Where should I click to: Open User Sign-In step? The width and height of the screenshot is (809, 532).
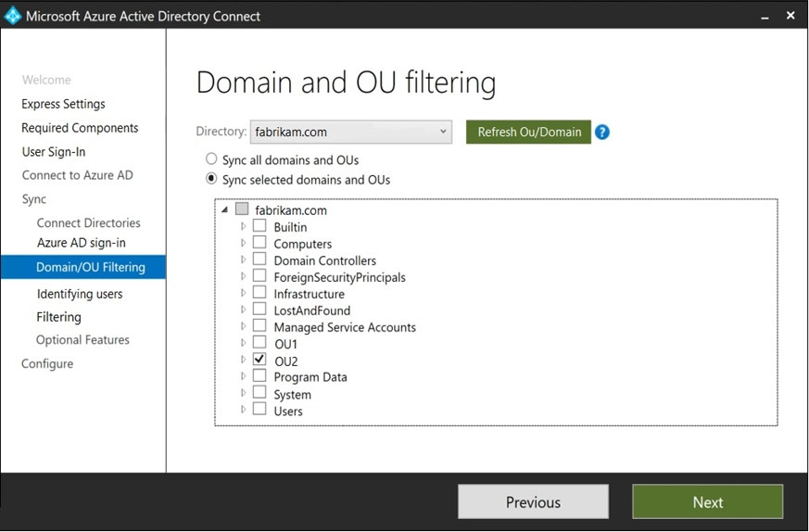(53, 152)
